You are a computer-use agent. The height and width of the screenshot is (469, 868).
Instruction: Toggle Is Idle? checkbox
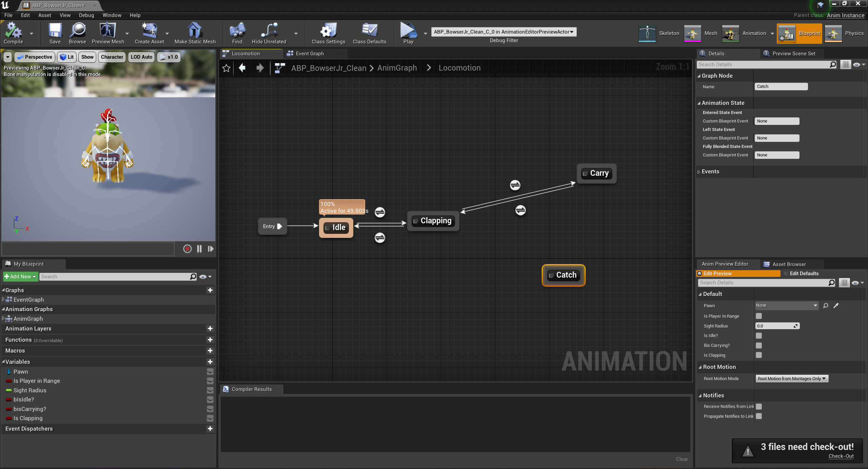pos(759,336)
